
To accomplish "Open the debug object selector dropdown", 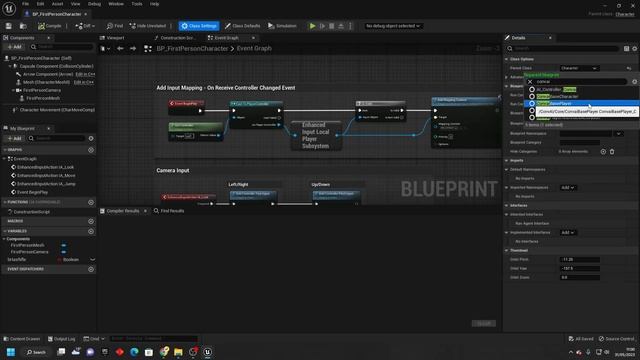I will pyautogui.click(x=393, y=26).
